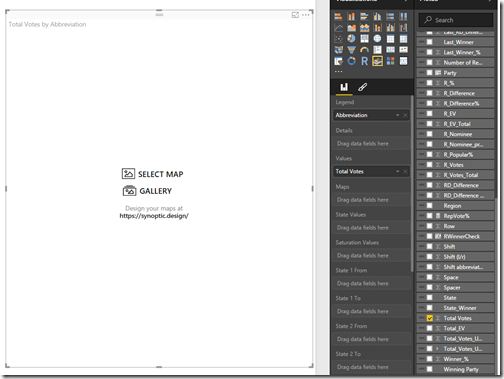Select the Clustered column chart visualization
The image size is (504, 379).
click(x=377, y=16)
